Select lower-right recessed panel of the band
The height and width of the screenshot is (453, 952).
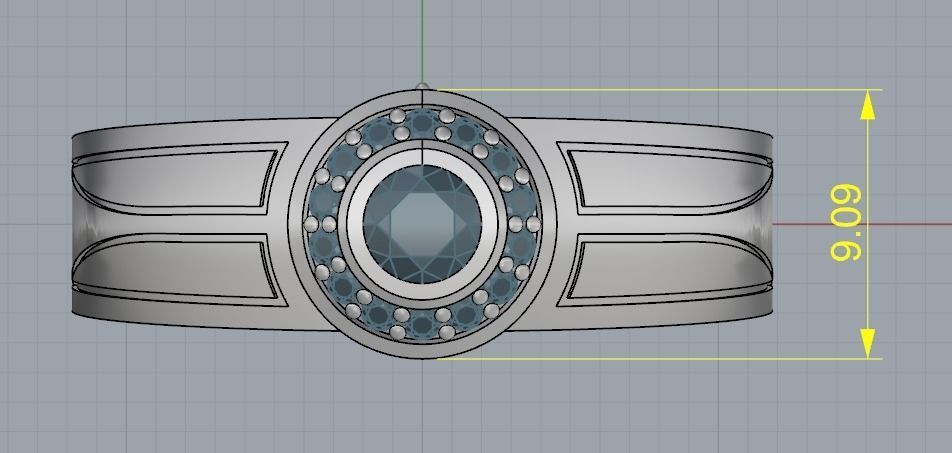tap(668, 270)
